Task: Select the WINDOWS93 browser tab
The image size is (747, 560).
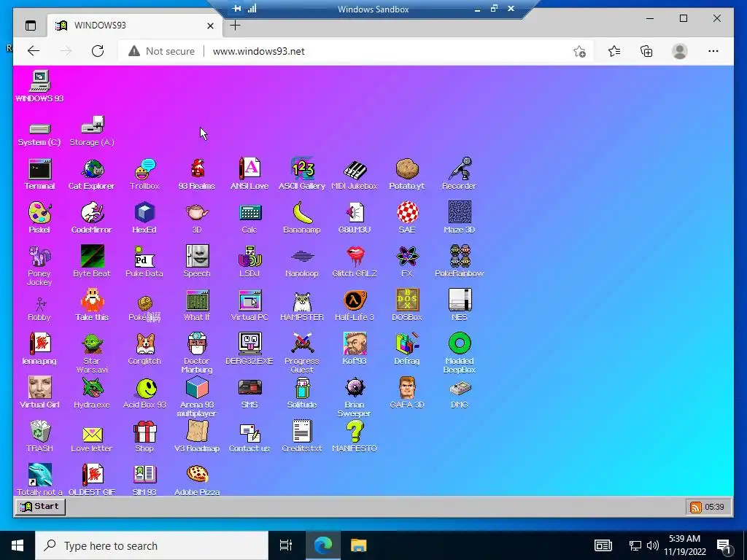Action: pyautogui.click(x=135, y=26)
